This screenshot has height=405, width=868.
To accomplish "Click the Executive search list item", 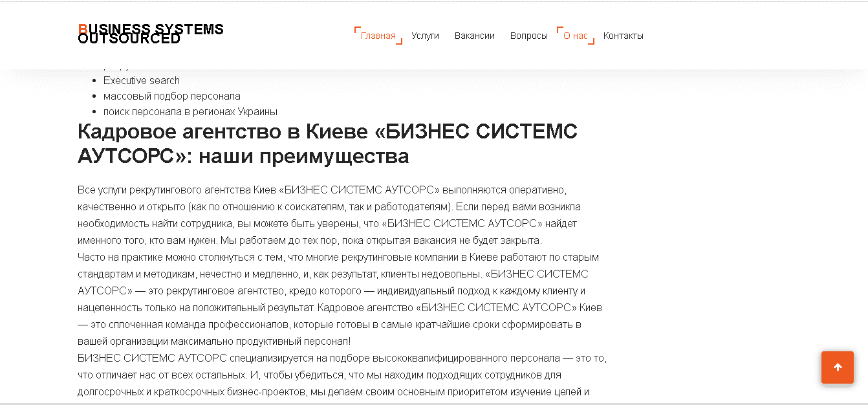I will 141,80.
